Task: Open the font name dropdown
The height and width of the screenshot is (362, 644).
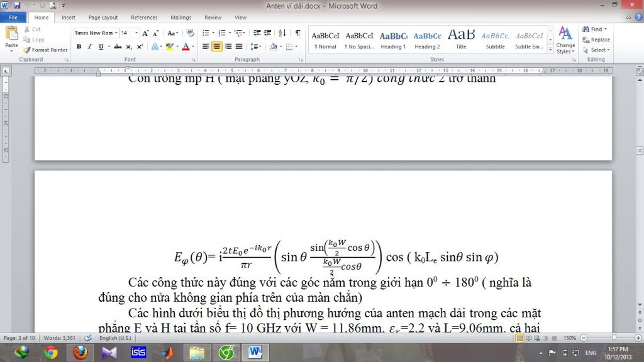Action: point(116,33)
